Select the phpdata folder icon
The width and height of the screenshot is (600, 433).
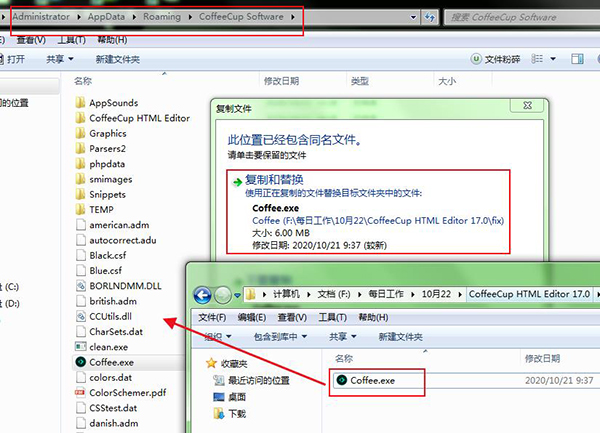coord(80,164)
